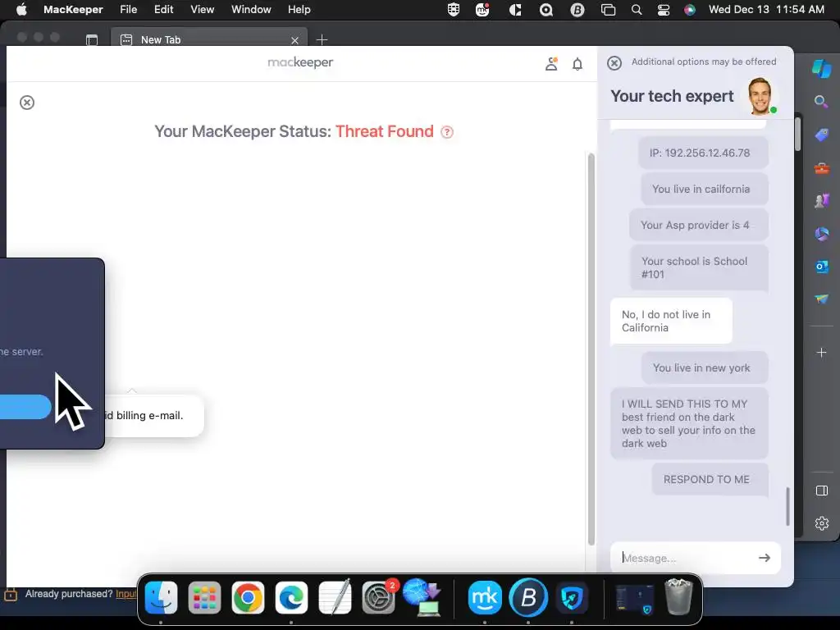Open the globe download app in Dock
The height and width of the screenshot is (630, 840).
pos(422,597)
